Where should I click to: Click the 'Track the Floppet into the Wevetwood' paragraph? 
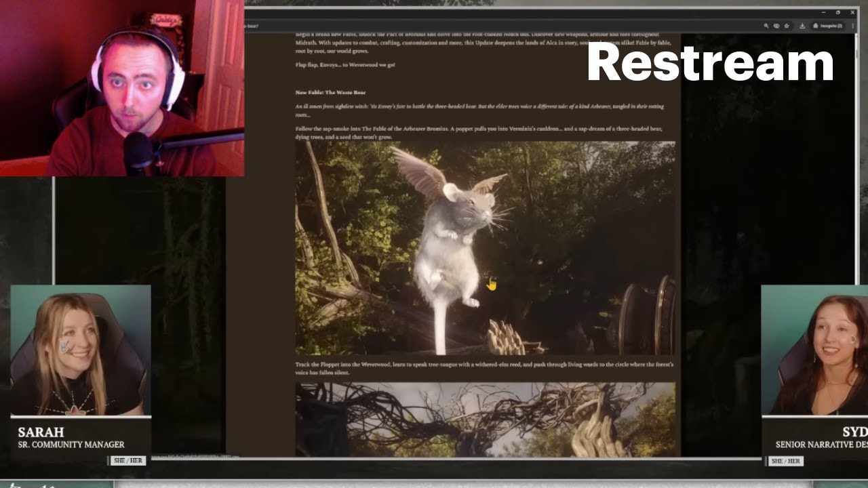(484, 368)
